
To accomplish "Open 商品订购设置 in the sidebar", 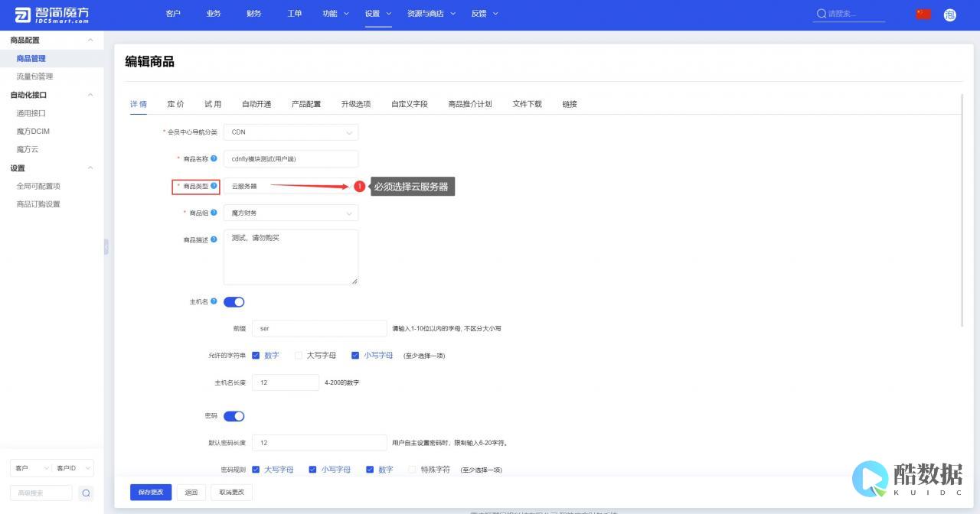I will click(x=38, y=204).
